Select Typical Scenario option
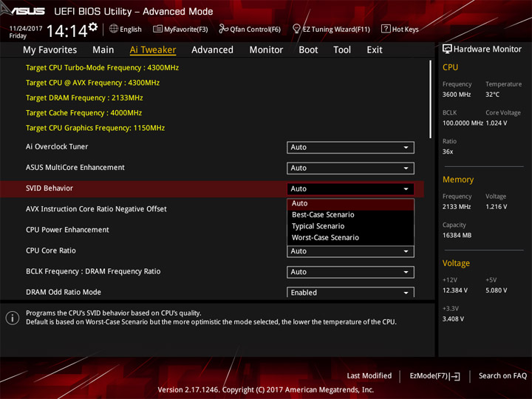The height and width of the screenshot is (399, 532). pyautogui.click(x=350, y=226)
